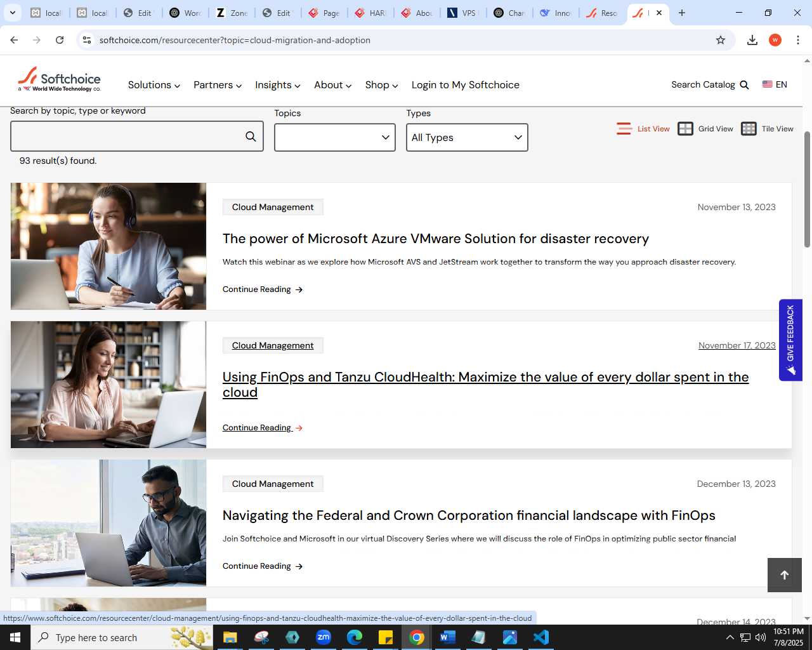The image size is (812, 650).
Task: Click thumbnail of man with glasses laptop
Action: (108, 523)
